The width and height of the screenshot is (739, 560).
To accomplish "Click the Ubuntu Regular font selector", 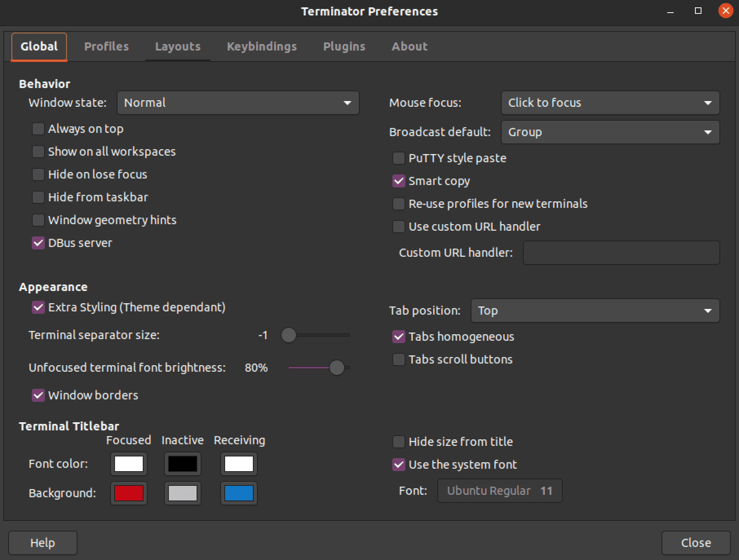I will tap(499, 491).
